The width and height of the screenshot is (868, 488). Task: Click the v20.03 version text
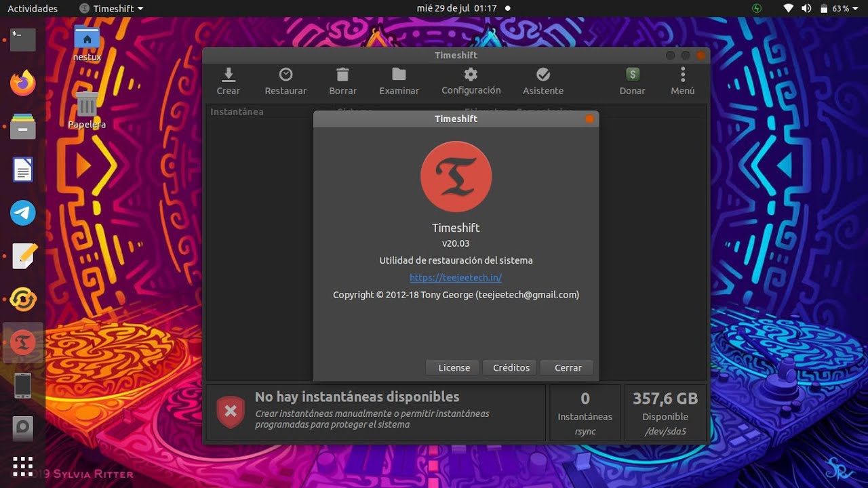[456, 243]
